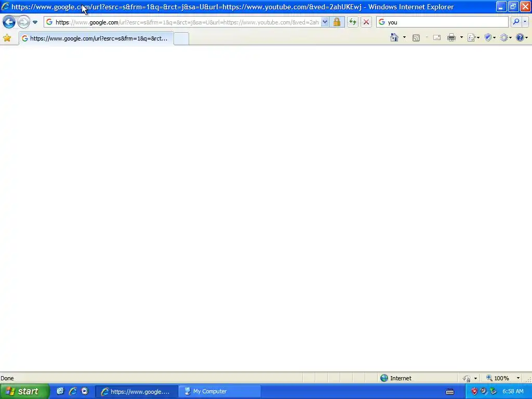Open the Safety shield menu
Viewport: 532px width, 399px height.
point(490,37)
